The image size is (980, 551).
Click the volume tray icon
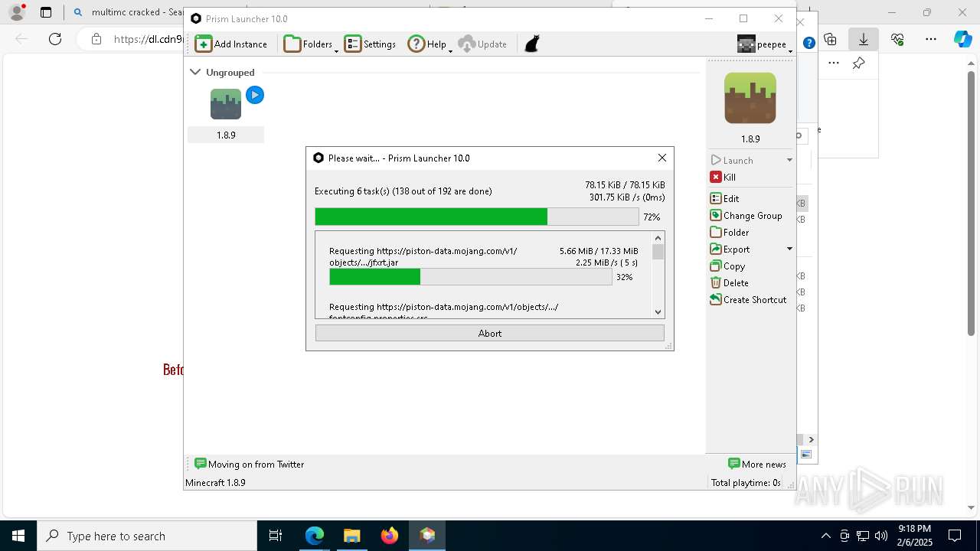[880, 536]
